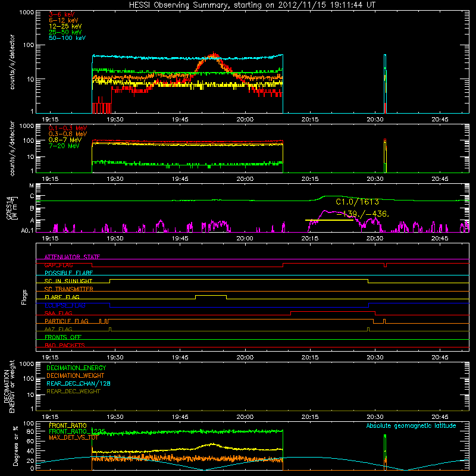The width and height of the screenshot is (476, 476).
Task: Select the FLARE_FLAG label
Action: tap(62, 297)
